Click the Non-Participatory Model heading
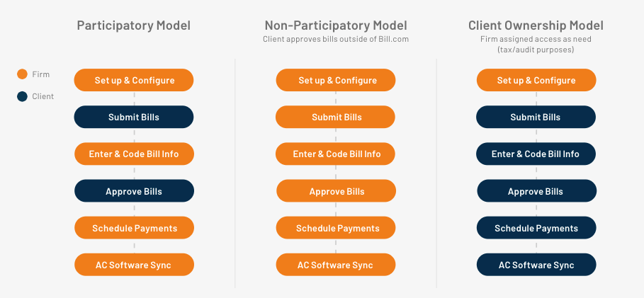644x298 pixels. coord(336,25)
